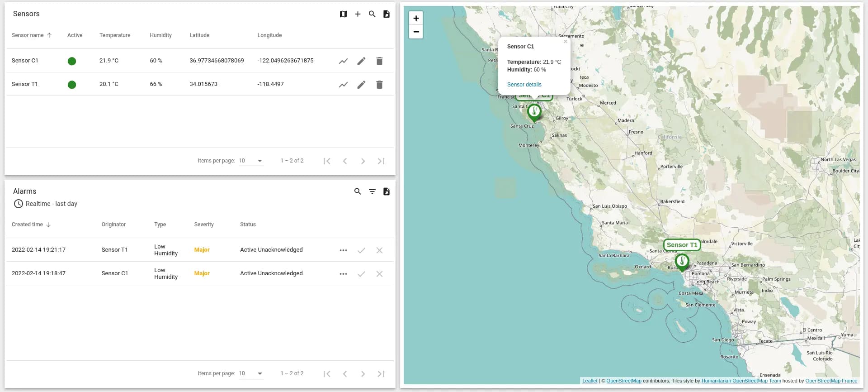868x392 pixels.
Task: Zoom in on the map
Action: pyautogui.click(x=416, y=18)
